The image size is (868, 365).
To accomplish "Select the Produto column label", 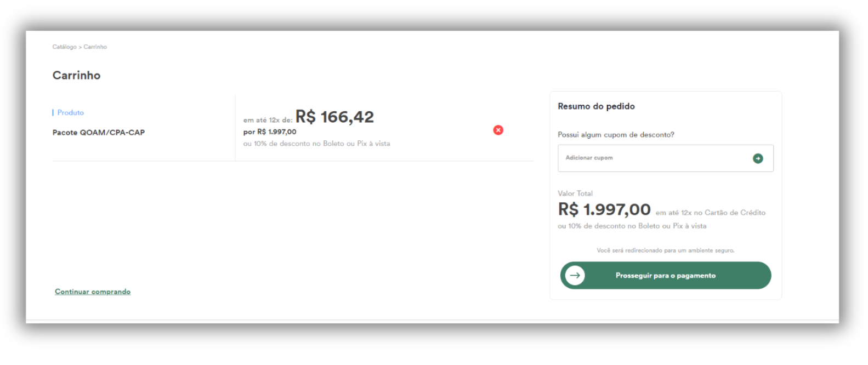I will [71, 112].
